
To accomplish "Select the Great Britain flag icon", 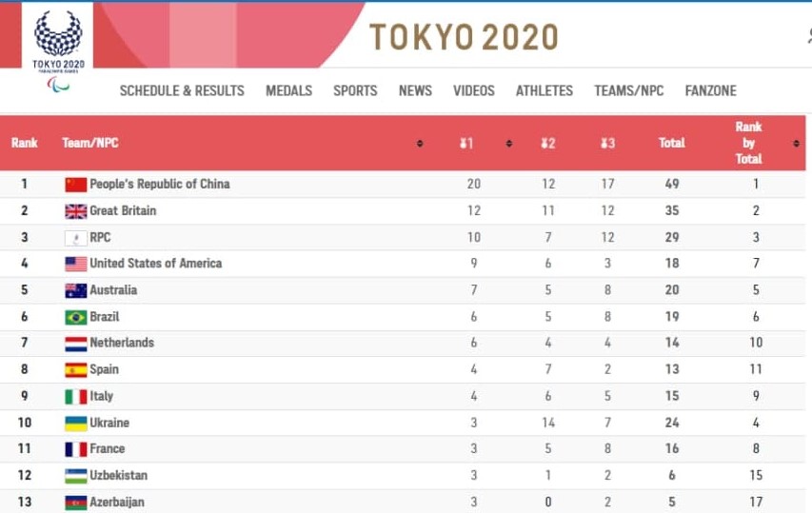I will [76, 211].
